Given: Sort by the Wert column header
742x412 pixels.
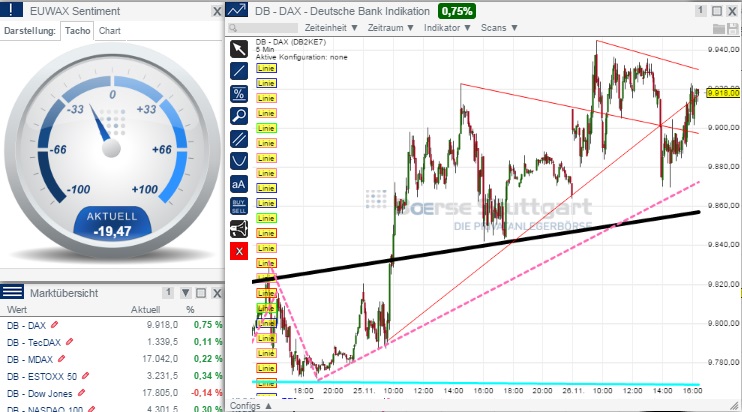Looking at the screenshot, I should point(17,310).
